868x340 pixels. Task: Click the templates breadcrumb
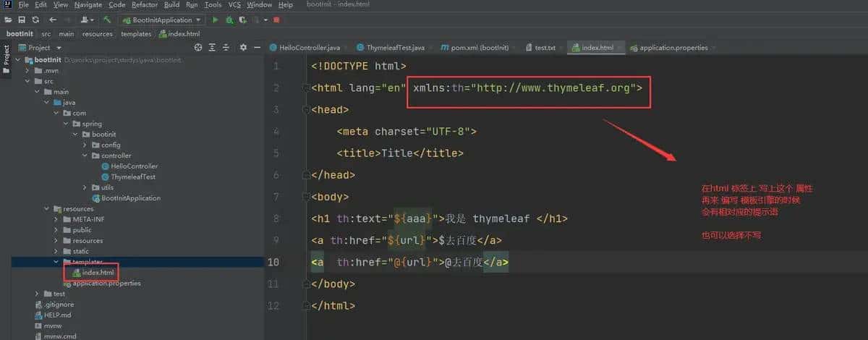click(x=136, y=33)
